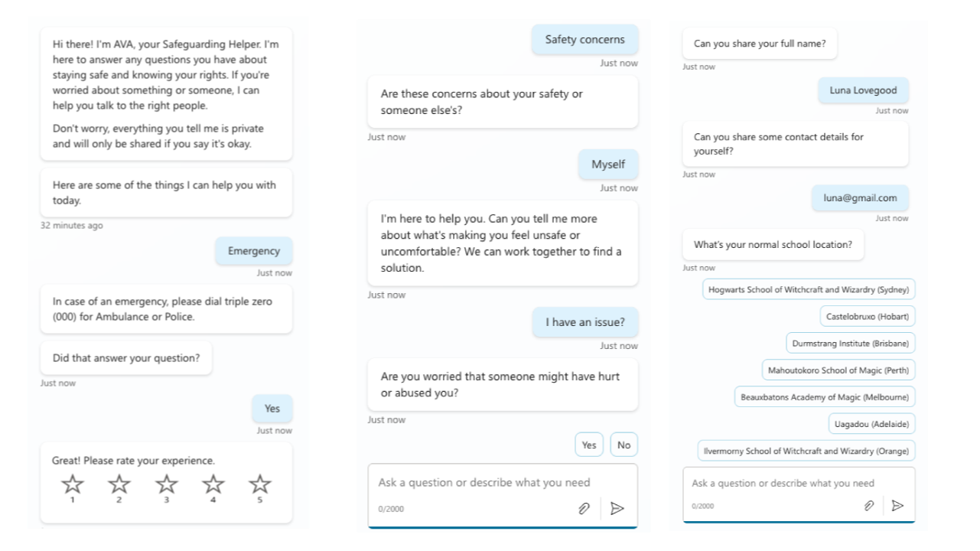Image resolution: width=980 pixels, height=551 pixels.
Task: Focus the middle chat message input field
Action: pos(483,483)
